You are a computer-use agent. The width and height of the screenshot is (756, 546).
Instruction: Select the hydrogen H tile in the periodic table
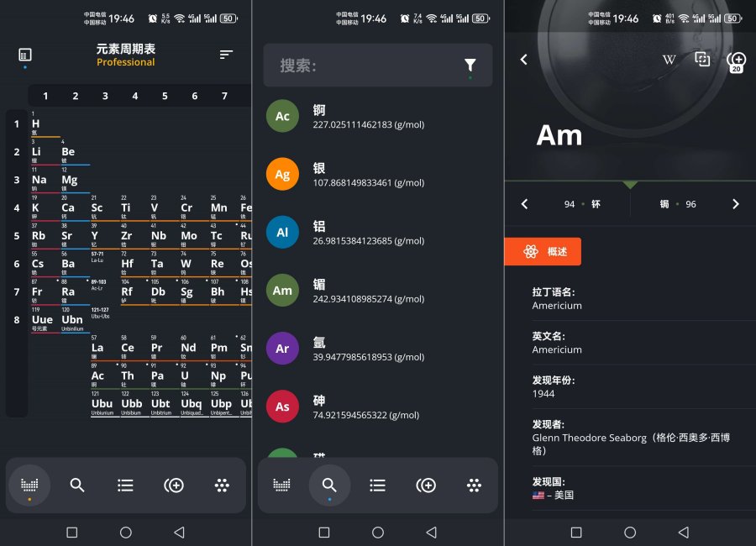click(x=39, y=123)
